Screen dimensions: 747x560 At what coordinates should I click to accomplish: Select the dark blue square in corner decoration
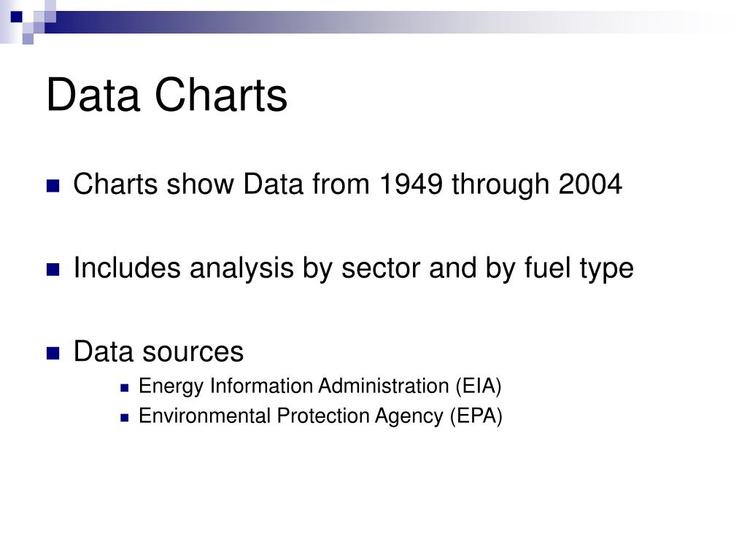tap(17, 17)
